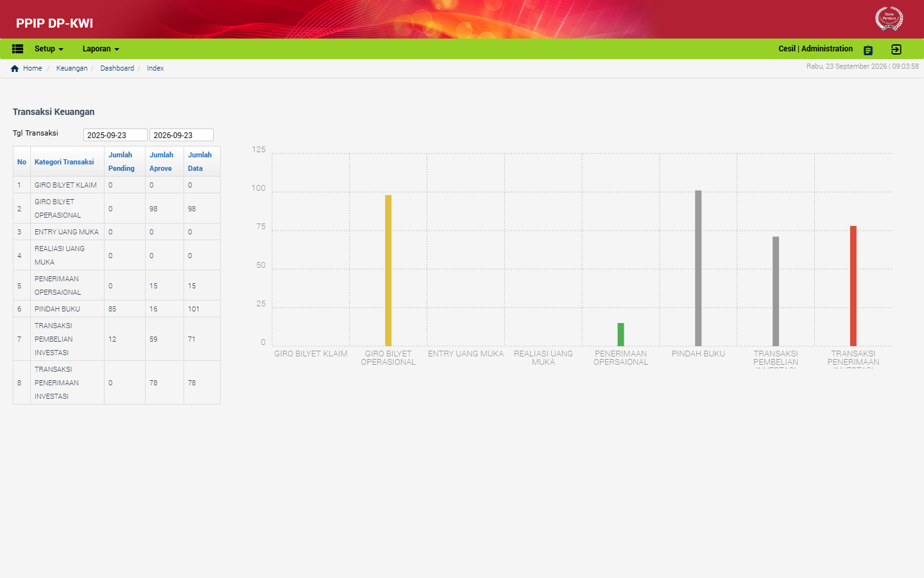Click the ENTRY UANG MUKA chart axis label
The image size is (924, 578).
[466, 354]
